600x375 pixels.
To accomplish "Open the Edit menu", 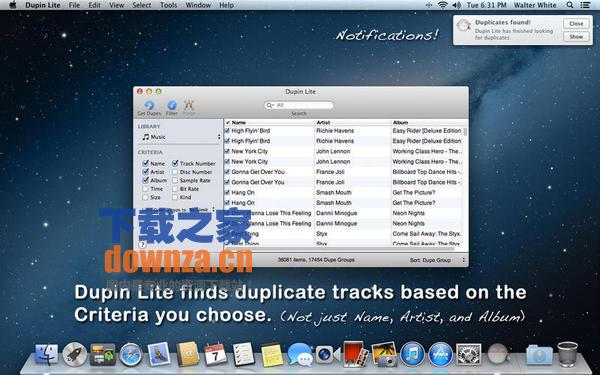I will [94, 5].
